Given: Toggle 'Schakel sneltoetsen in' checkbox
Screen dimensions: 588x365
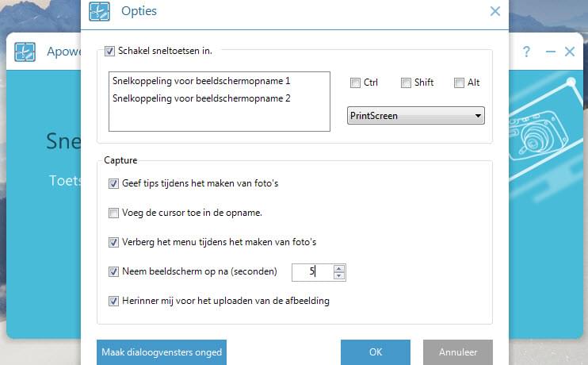Looking at the screenshot, I should (x=109, y=51).
